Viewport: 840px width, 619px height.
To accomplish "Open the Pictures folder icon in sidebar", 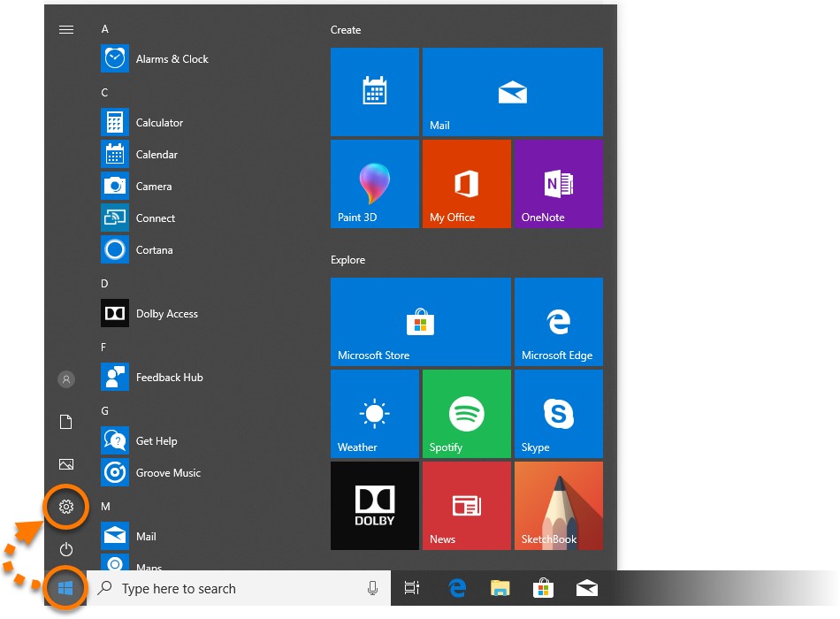I will pos(65,464).
